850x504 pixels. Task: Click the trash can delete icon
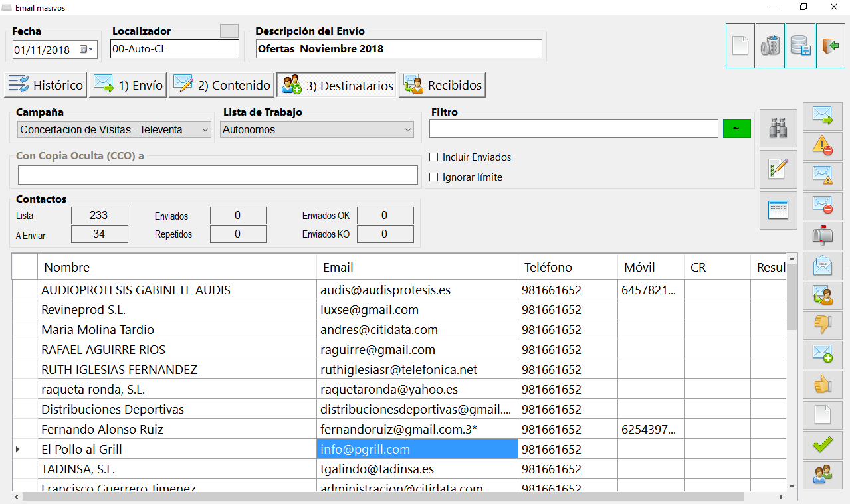tap(770, 46)
